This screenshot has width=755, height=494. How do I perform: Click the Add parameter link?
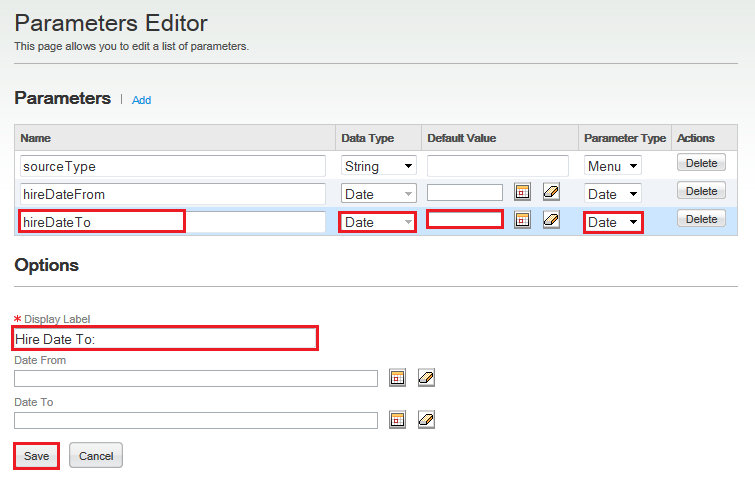[141, 100]
